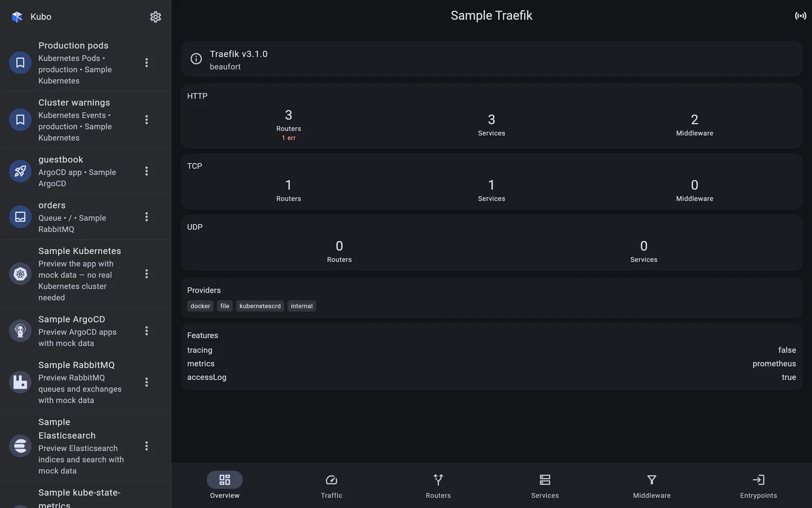Screen dimensions: 812x508
Task: Click the UDP section heading
Action: click(194, 227)
